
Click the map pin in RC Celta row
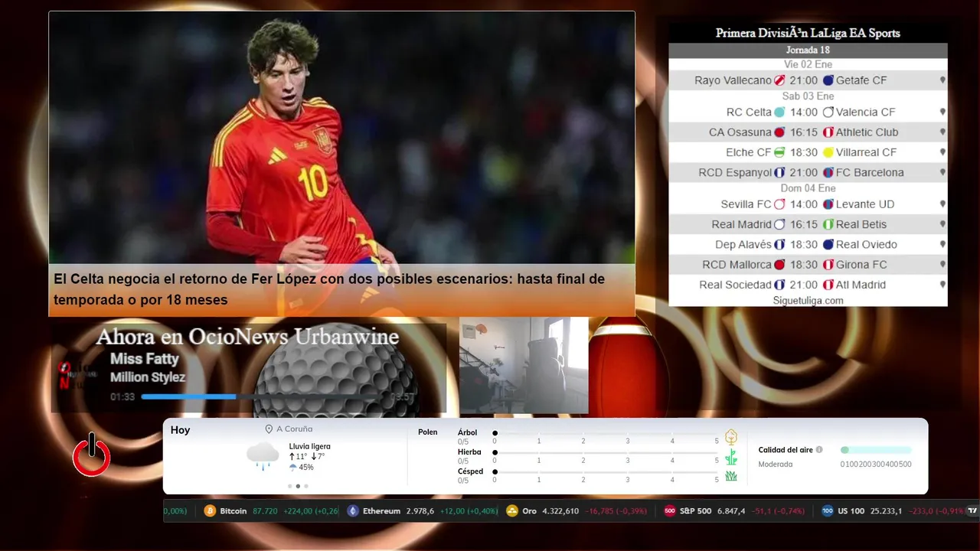[942, 112]
